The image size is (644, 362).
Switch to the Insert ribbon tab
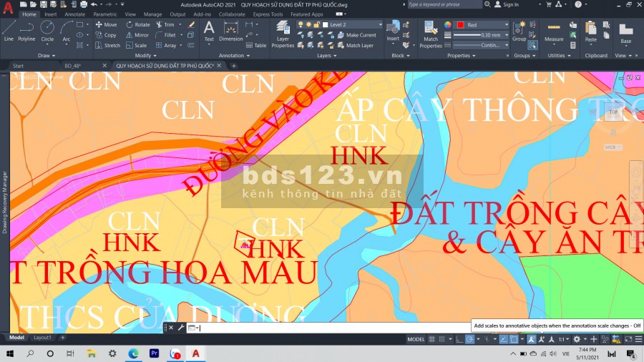coord(51,14)
